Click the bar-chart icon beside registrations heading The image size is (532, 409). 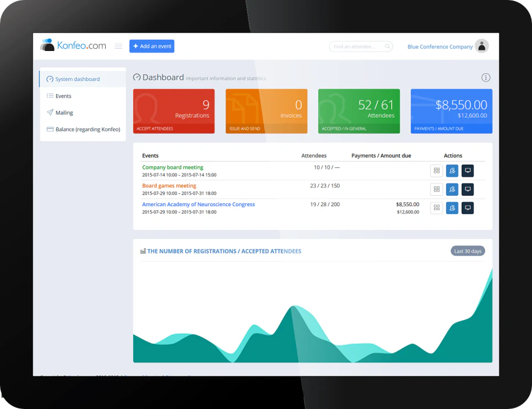(x=142, y=251)
